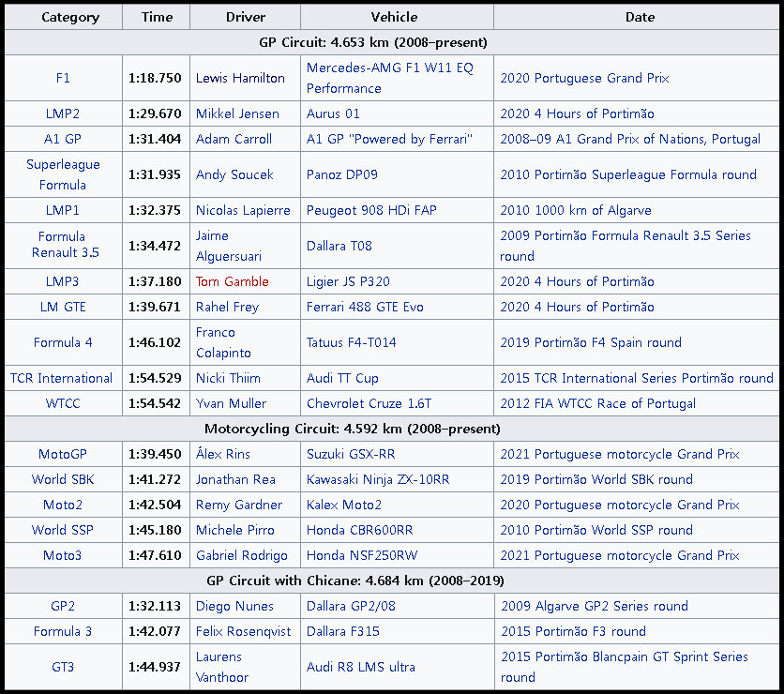Viewport: 784px width, 694px height.
Task: Open the Kawasaki Ninja ZX-10RR link
Action: (x=378, y=479)
